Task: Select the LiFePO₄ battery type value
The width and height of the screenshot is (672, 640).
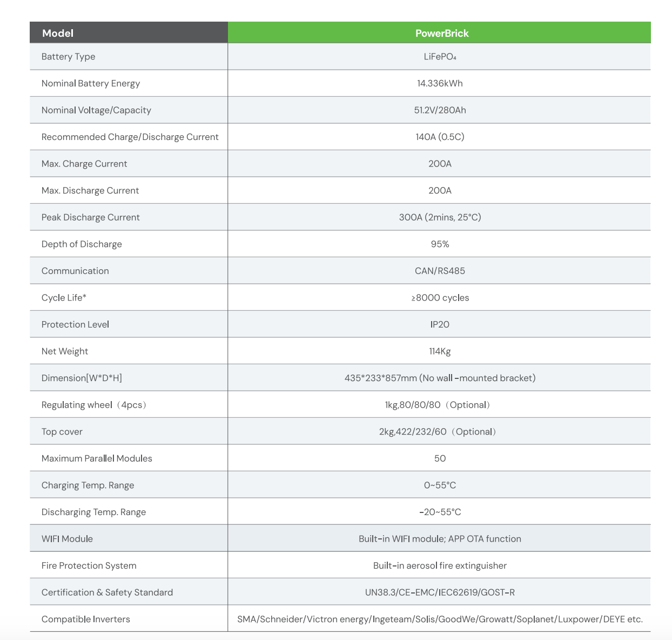Action: tap(440, 57)
